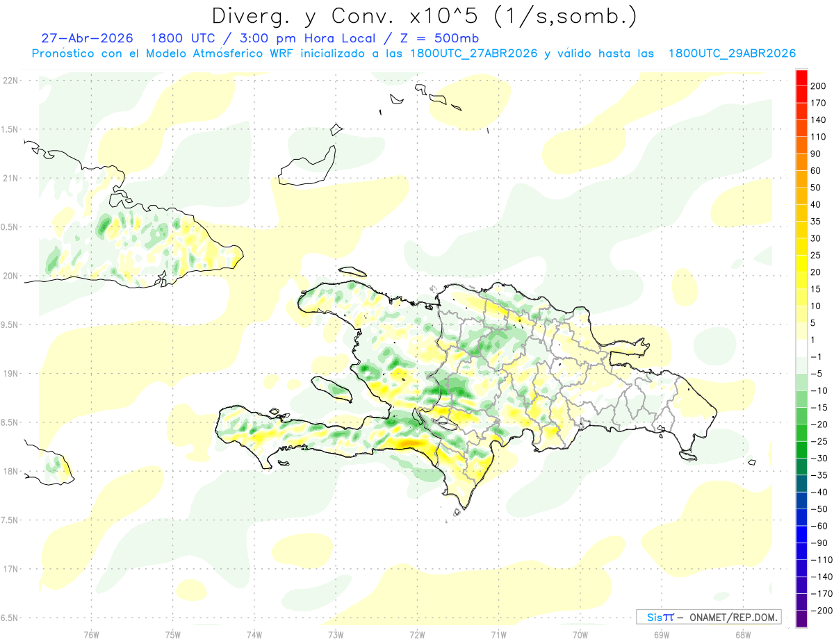Click the 1800UTC_27ABR2026 initialization text
The image size is (834, 644).
coord(473,53)
